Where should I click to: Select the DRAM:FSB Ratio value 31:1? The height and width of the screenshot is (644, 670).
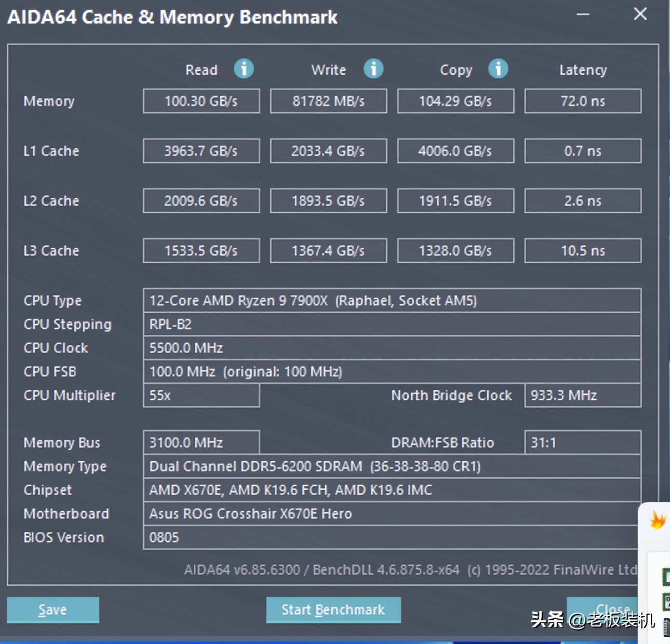[582, 442]
